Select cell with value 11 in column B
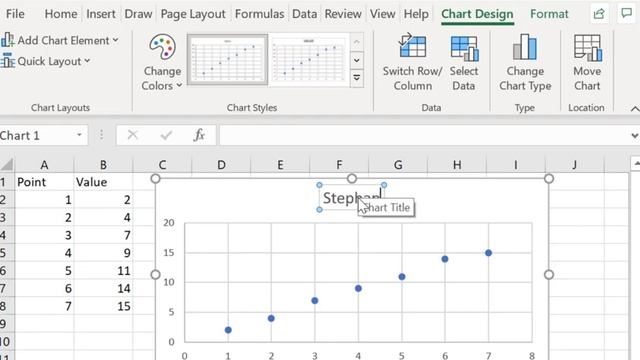640x360 pixels. point(103,271)
